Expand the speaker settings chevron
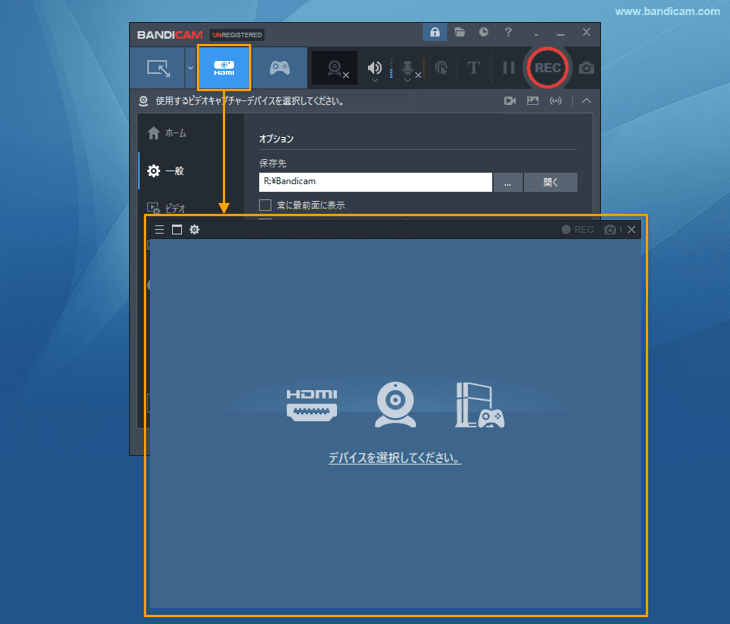This screenshot has height=624, width=730. pyautogui.click(x=374, y=81)
